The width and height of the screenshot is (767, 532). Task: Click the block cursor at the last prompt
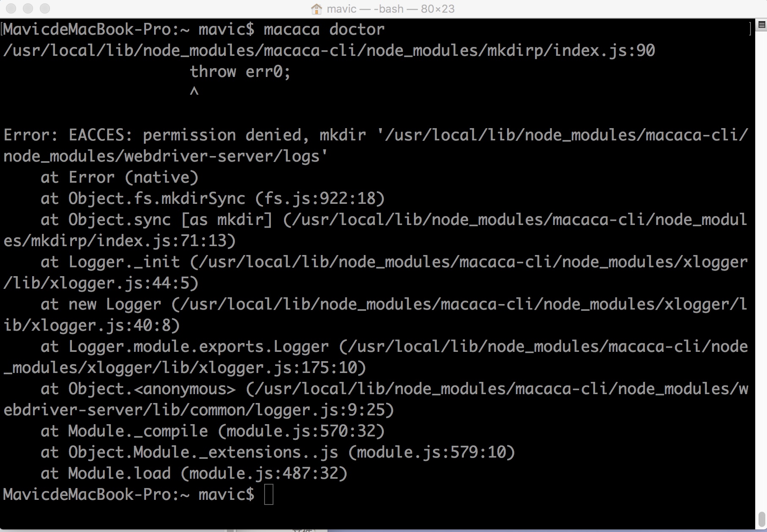[x=269, y=495]
